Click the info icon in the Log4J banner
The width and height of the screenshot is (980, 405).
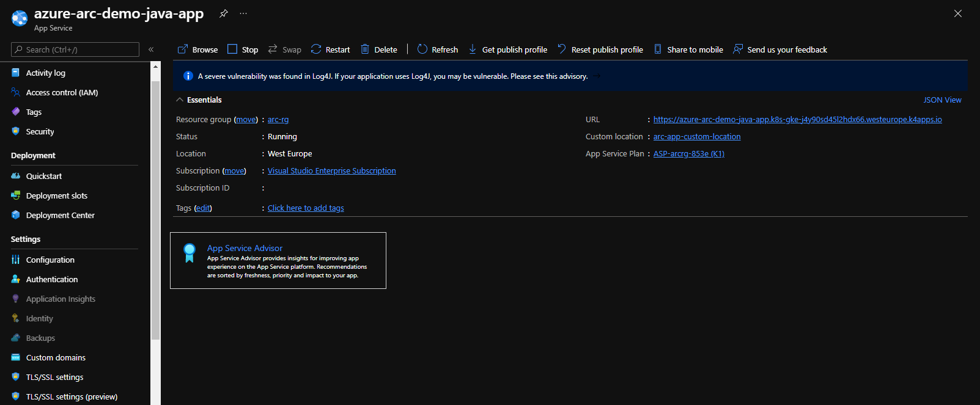(x=188, y=76)
